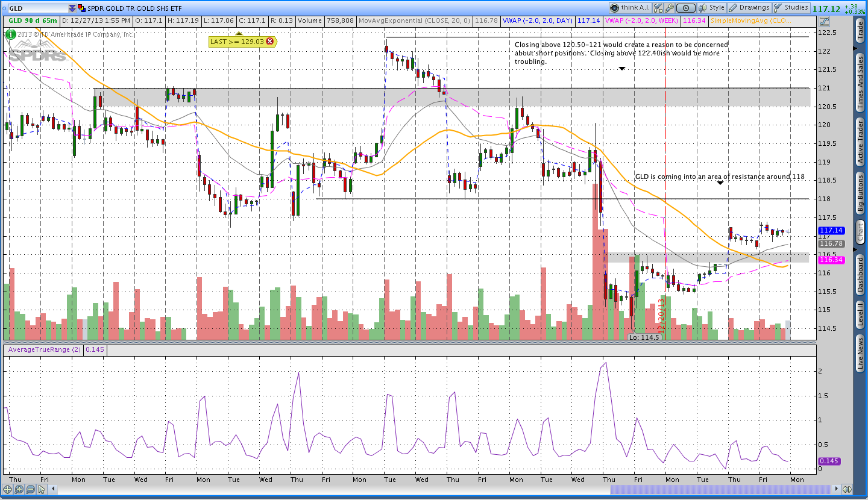Click the magenta VWAP (-2.0, 2.0, WEEK) label
This screenshot has width=868, height=500.
pos(641,20)
